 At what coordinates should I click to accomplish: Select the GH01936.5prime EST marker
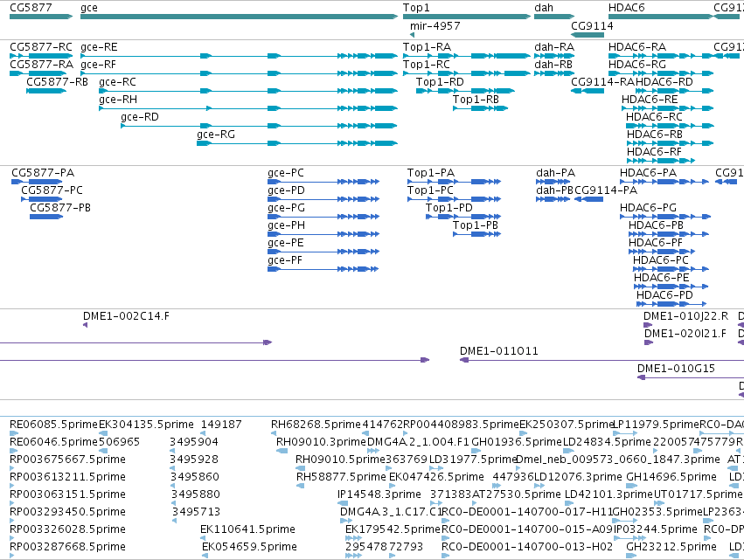click(x=476, y=451)
